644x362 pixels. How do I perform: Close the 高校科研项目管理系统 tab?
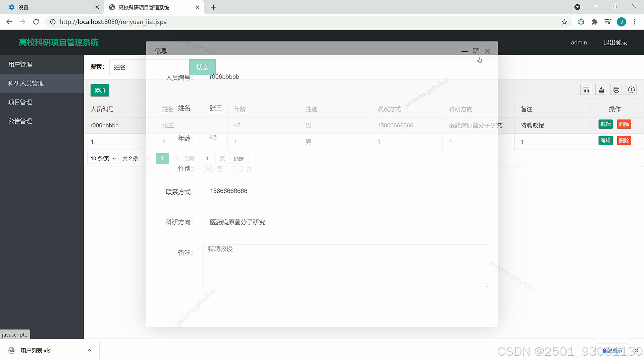click(198, 7)
